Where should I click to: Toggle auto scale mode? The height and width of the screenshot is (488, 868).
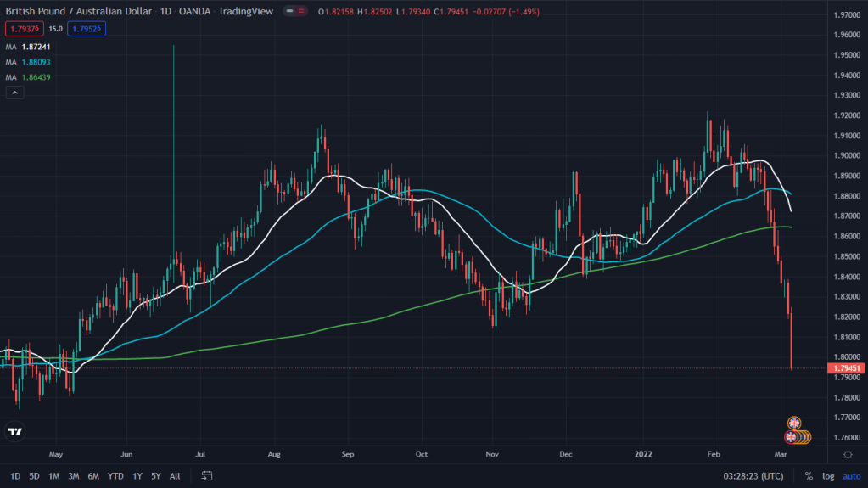pyautogui.click(x=850, y=476)
